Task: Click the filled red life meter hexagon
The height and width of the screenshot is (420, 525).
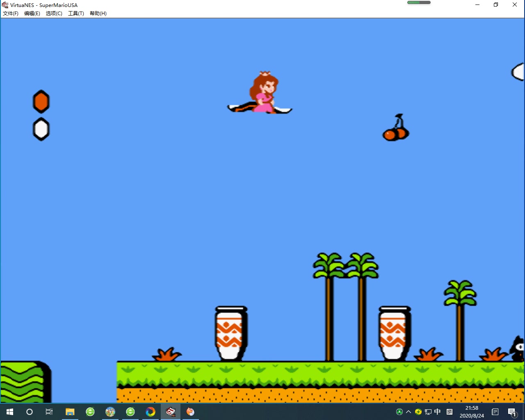Action: [41, 102]
